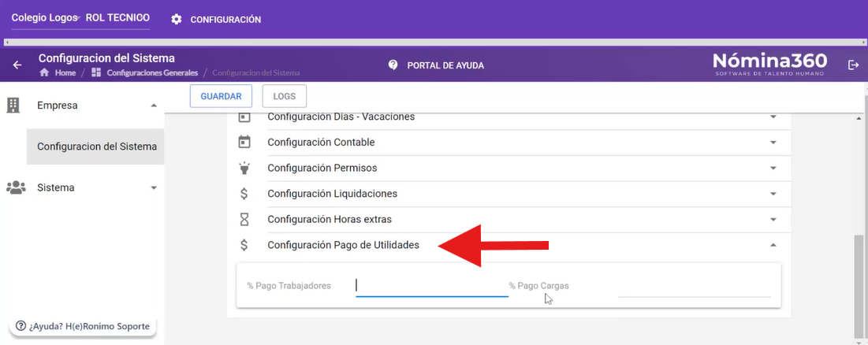The width and height of the screenshot is (868, 345).
Task: Open ¿Ayuda? H(e)Ronimo Soporte chat button
Action: (x=83, y=326)
